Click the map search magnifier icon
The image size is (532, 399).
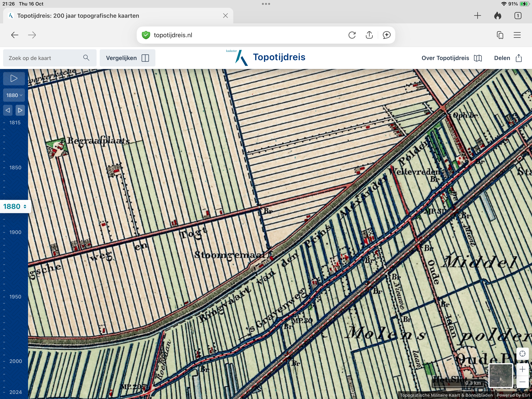(86, 58)
